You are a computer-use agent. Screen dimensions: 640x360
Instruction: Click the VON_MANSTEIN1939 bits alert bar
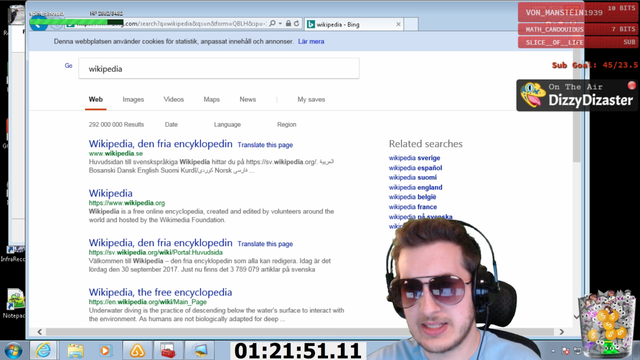point(578,12)
